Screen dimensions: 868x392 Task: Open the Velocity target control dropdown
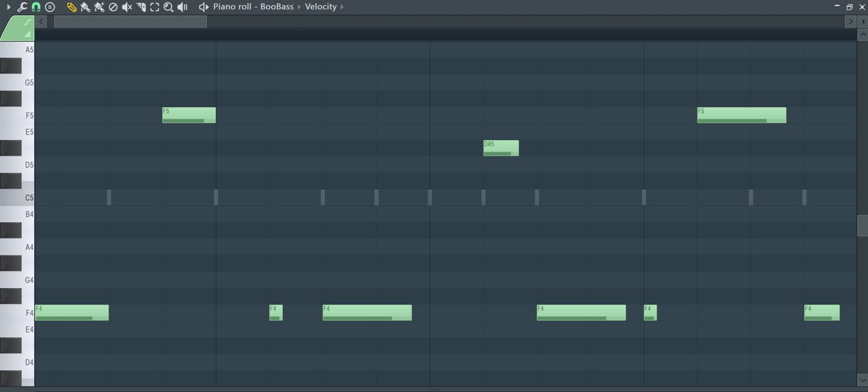coord(321,7)
